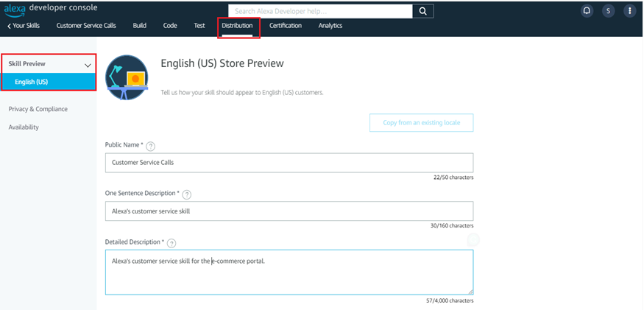Click the Public Name input field
This screenshot has height=310, width=644.
point(289,162)
